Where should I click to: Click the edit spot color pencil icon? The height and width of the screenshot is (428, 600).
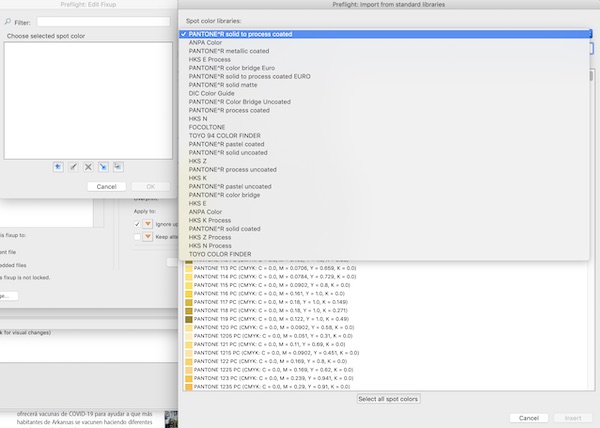73,167
